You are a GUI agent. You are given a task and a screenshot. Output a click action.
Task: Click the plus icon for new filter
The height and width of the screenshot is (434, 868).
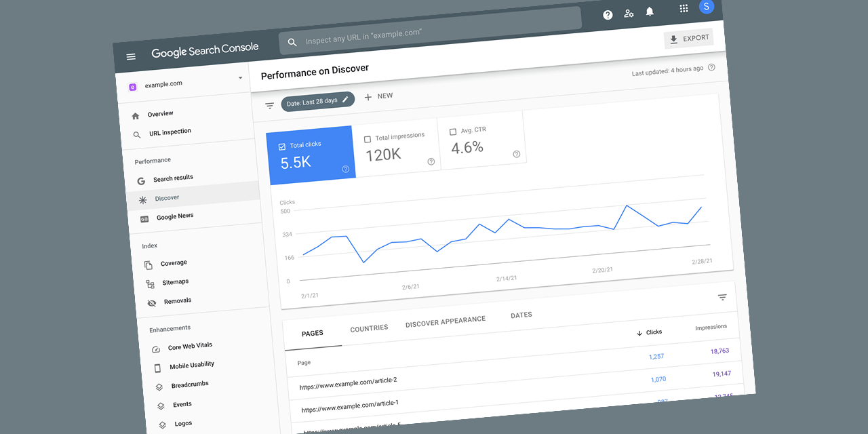click(368, 97)
